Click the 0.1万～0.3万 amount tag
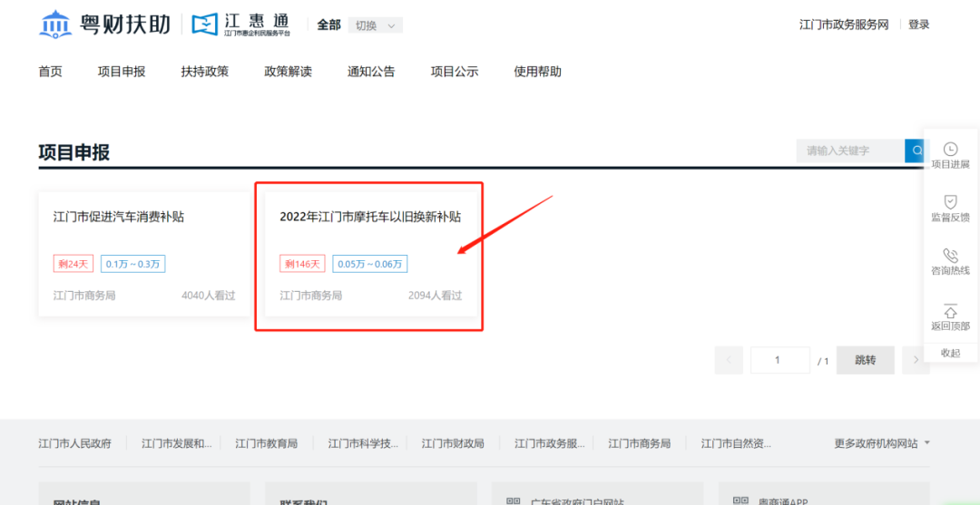 132,264
